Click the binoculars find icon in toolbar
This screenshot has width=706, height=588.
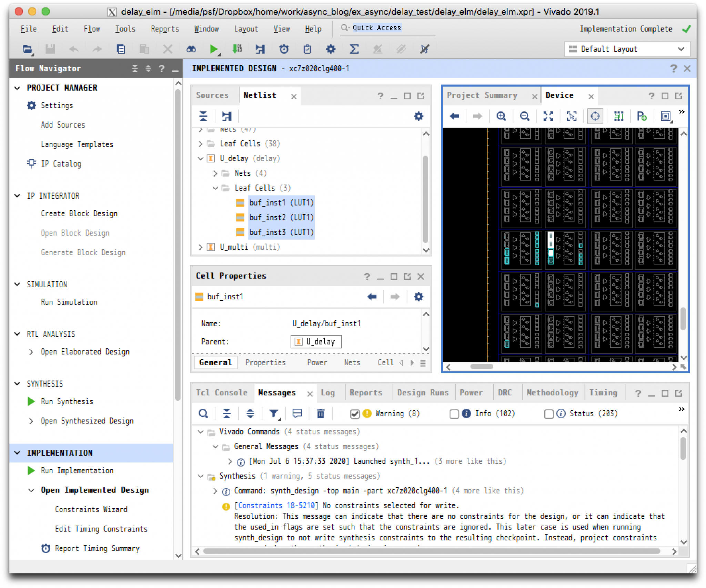pyautogui.click(x=191, y=49)
